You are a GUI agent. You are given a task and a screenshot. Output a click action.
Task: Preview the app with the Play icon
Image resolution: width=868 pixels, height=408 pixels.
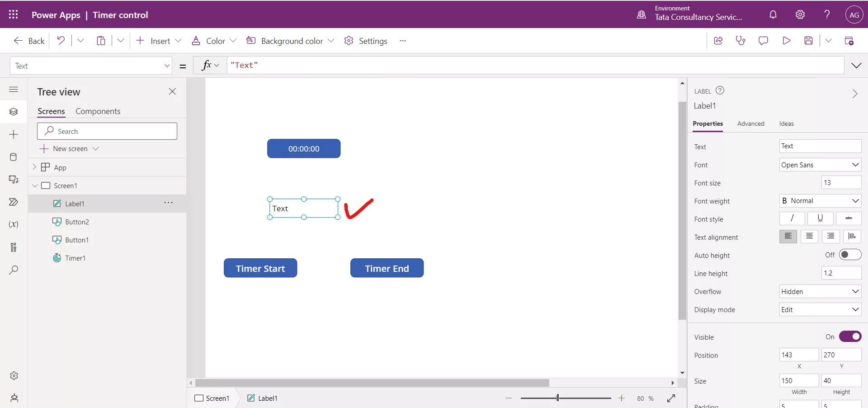point(787,40)
